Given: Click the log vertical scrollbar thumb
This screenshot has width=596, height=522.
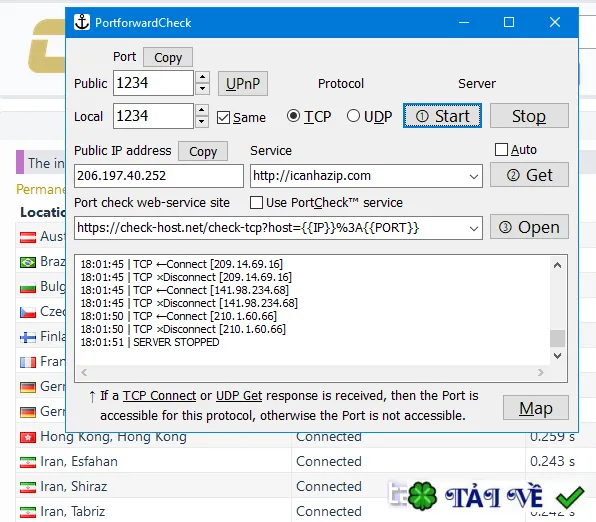Looking at the screenshot, I should point(557,338).
